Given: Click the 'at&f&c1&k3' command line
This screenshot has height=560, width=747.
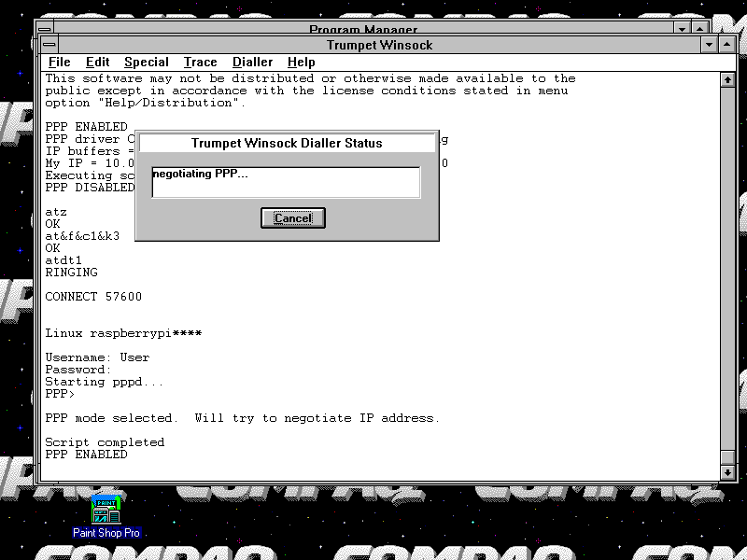Looking at the screenshot, I should (x=82, y=236).
